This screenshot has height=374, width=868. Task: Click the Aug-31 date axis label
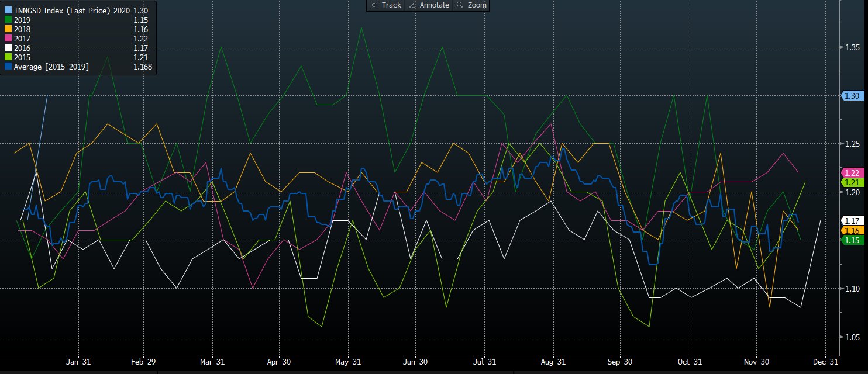tap(554, 362)
